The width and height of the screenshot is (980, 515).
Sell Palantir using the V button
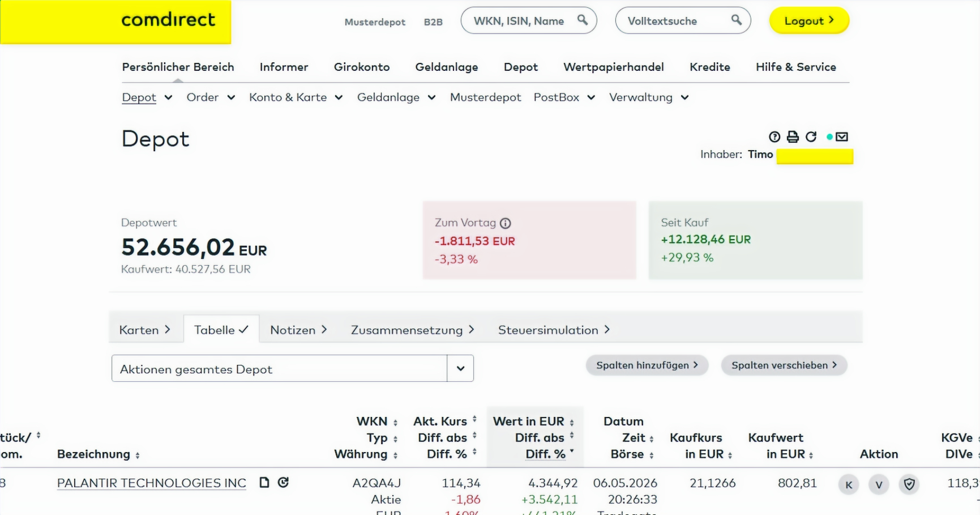point(879,484)
